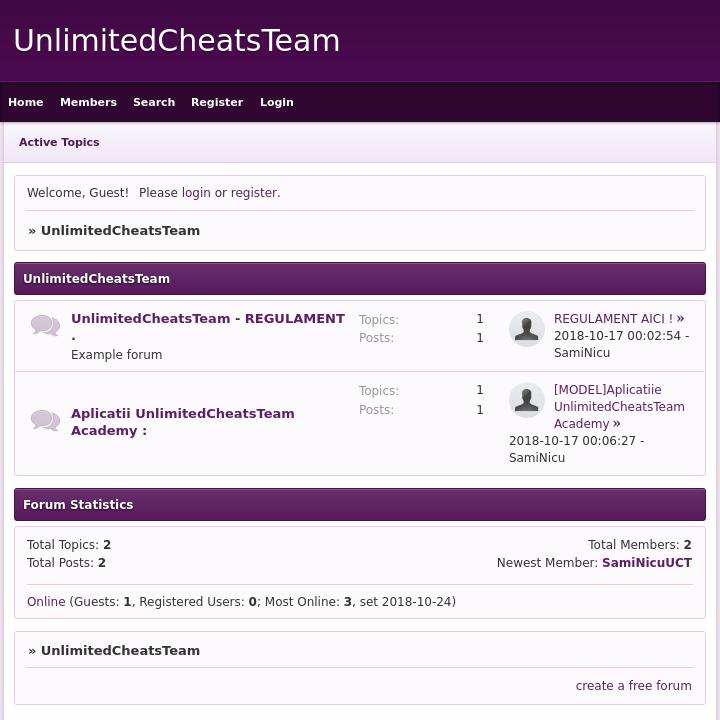Select Login in the navigation bar
720x720 pixels.
click(x=277, y=102)
